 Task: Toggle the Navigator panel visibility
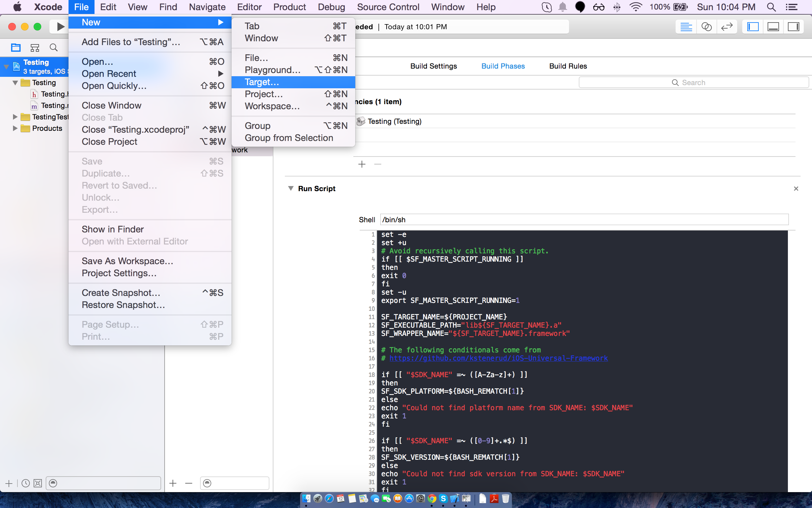pos(753,27)
